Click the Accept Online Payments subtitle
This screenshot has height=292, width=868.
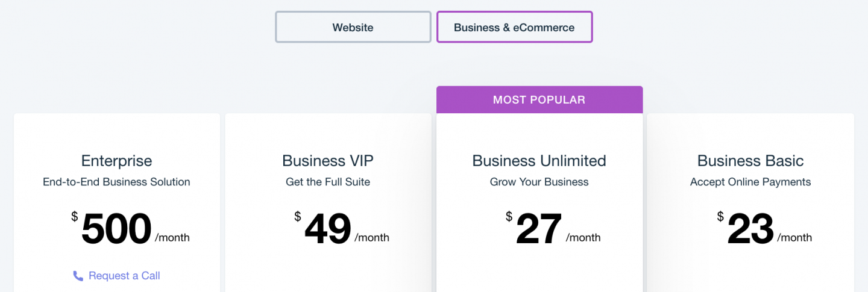coord(750,182)
